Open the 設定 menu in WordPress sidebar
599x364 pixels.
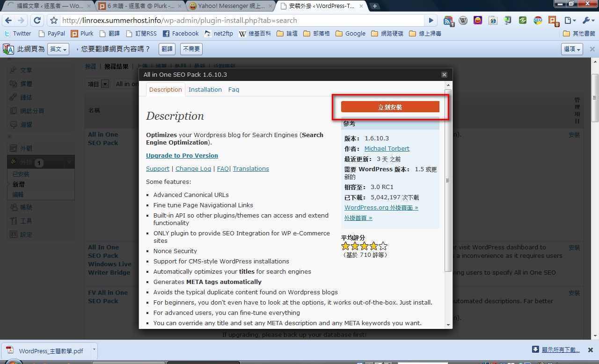click(26, 234)
